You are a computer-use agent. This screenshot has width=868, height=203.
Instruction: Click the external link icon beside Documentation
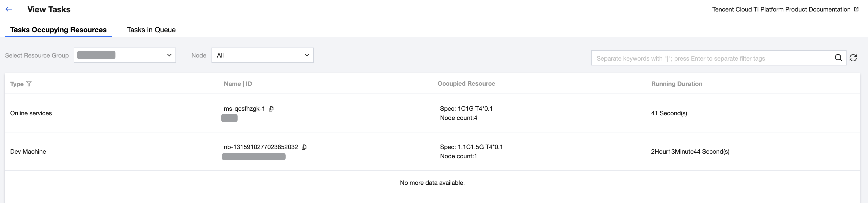point(856,9)
